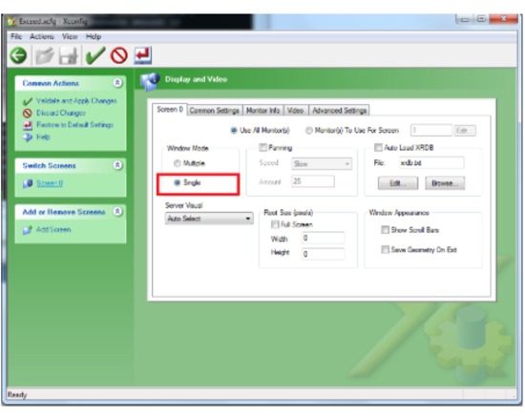Click the Edit button next to monitor field

click(x=465, y=131)
